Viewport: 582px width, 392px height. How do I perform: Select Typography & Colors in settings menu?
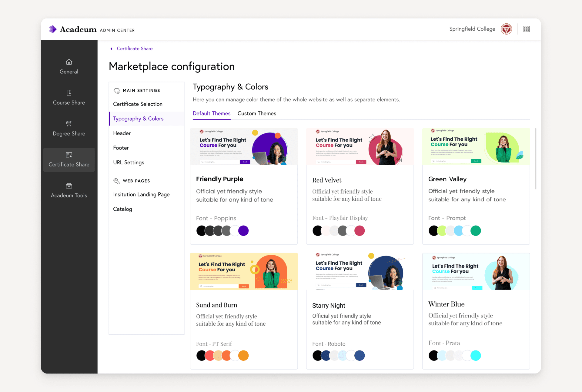tap(138, 119)
